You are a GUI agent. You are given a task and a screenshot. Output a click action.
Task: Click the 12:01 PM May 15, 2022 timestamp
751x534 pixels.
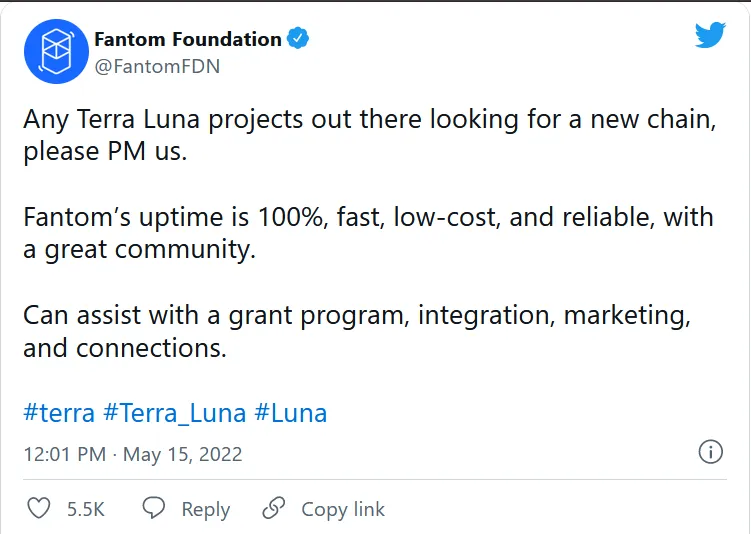point(133,454)
